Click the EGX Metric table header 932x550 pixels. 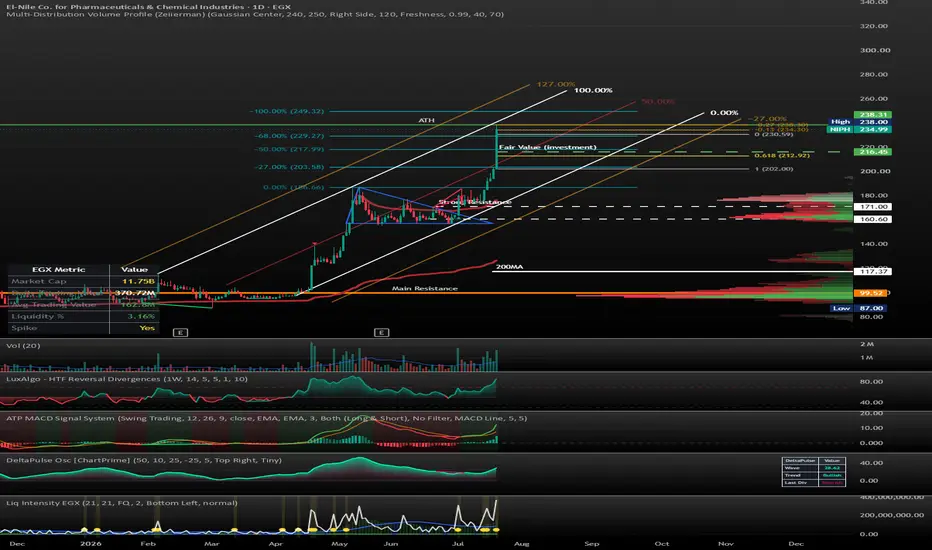[x=58, y=269]
